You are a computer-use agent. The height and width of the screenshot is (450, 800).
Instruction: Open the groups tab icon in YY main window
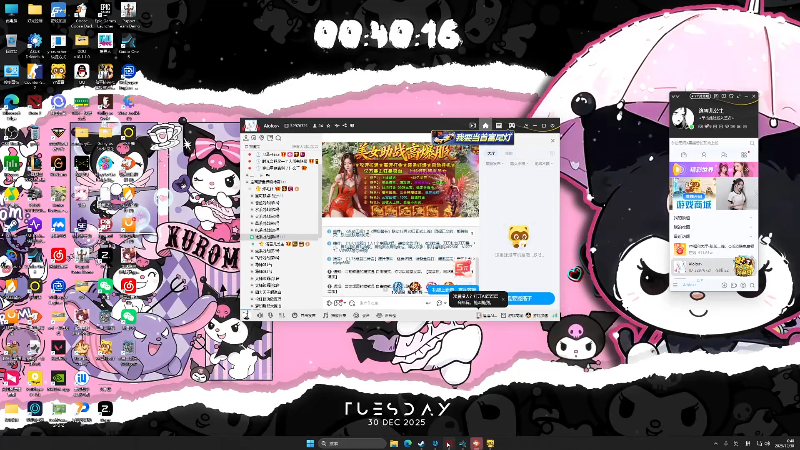click(724, 155)
